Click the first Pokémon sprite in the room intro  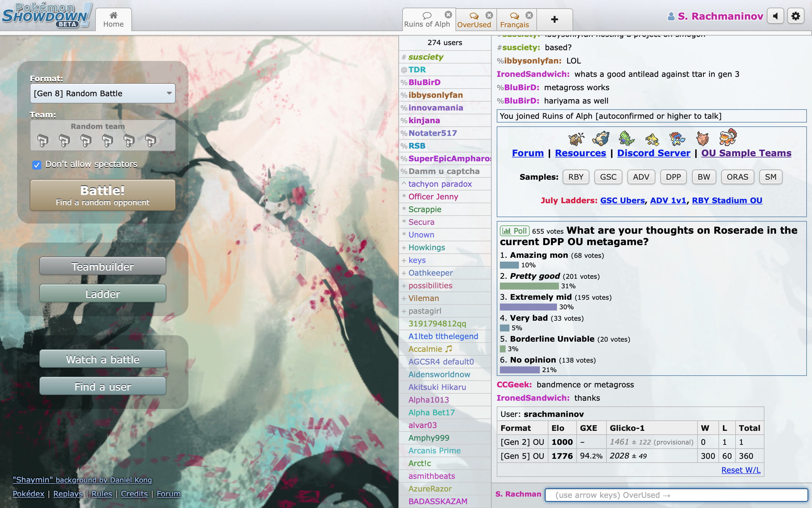tap(576, 138)
